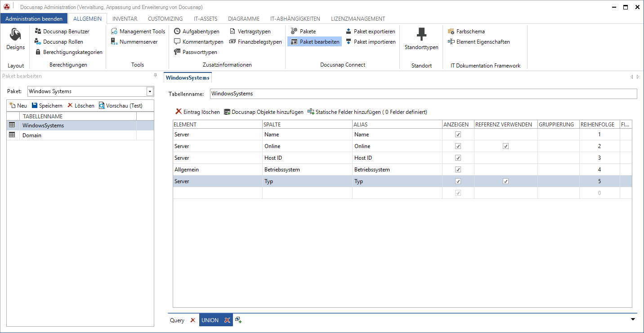Image resolution: width=644 pixels, height=333 pixels.
Task: Select the Domain table row
Action: [x=80, y=135]
